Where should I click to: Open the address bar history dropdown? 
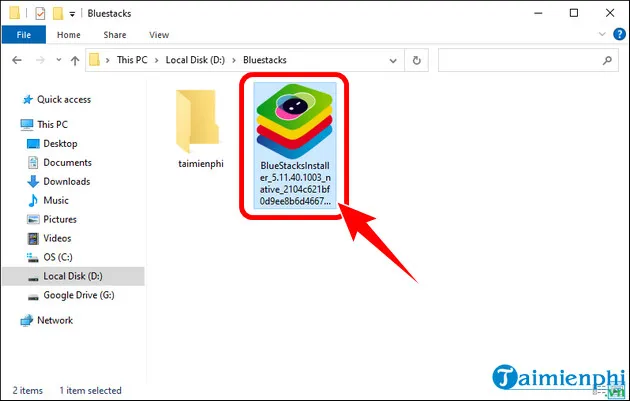(x=393, y=61)
